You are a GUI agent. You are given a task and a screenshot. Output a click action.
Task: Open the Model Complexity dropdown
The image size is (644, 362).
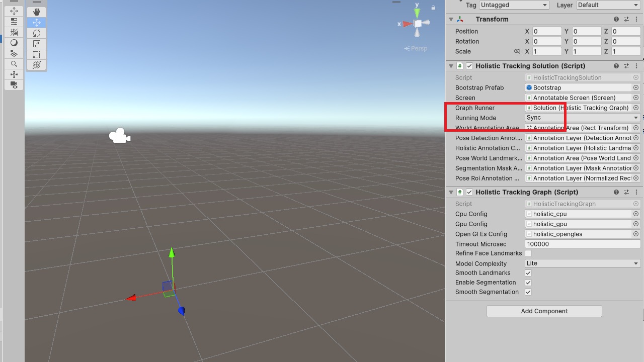pos(581,263)
